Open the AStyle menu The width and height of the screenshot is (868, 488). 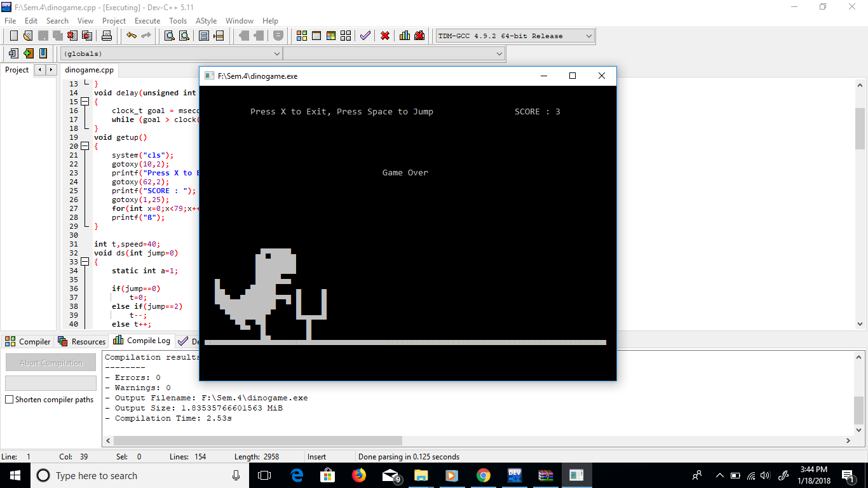pyautogui.click(x=207, y=21)
